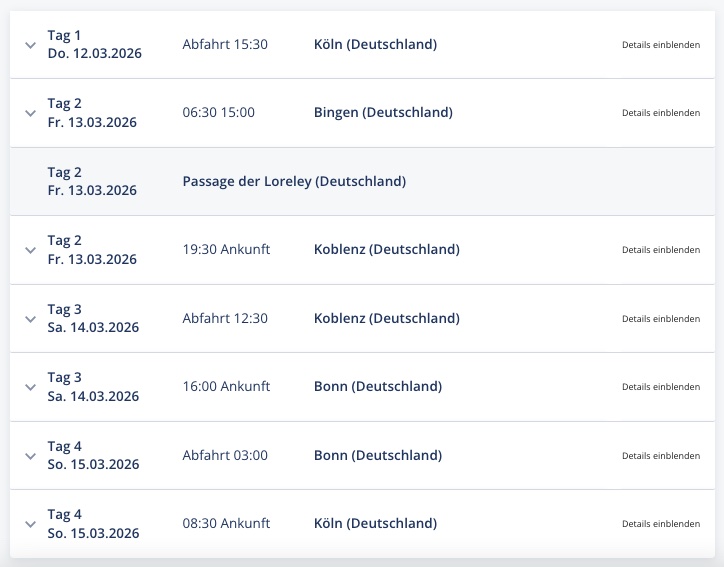
Task: Expand chevron for Koblenz Abfahrt 12:30
Action: (30, 319)
